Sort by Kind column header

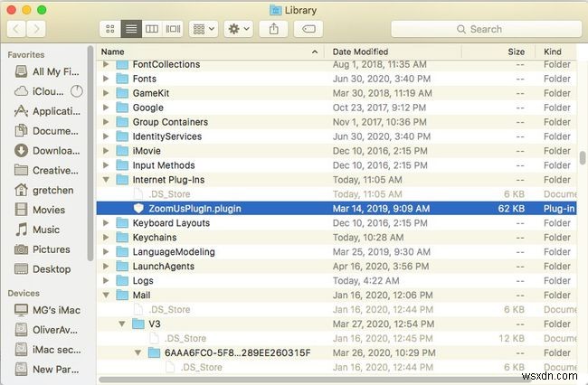555,52
